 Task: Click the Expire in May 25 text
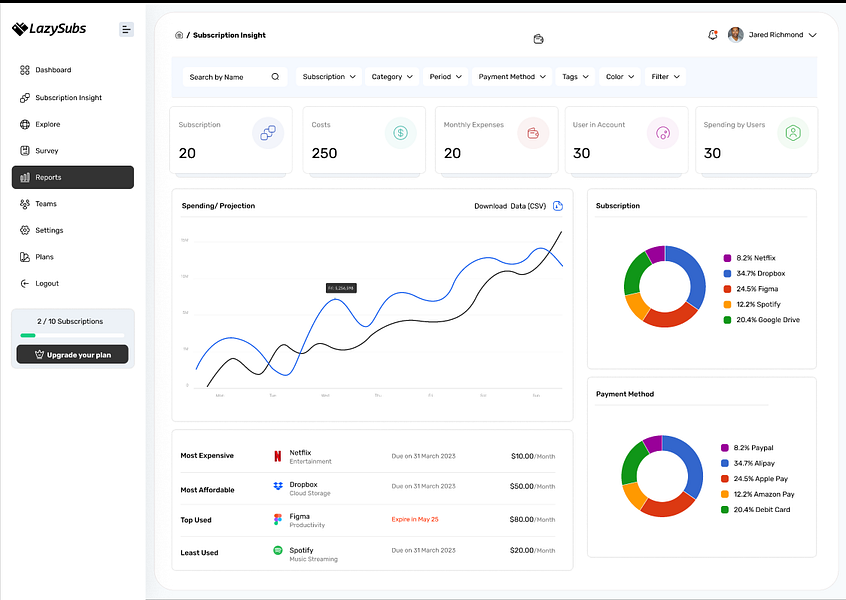415,519
